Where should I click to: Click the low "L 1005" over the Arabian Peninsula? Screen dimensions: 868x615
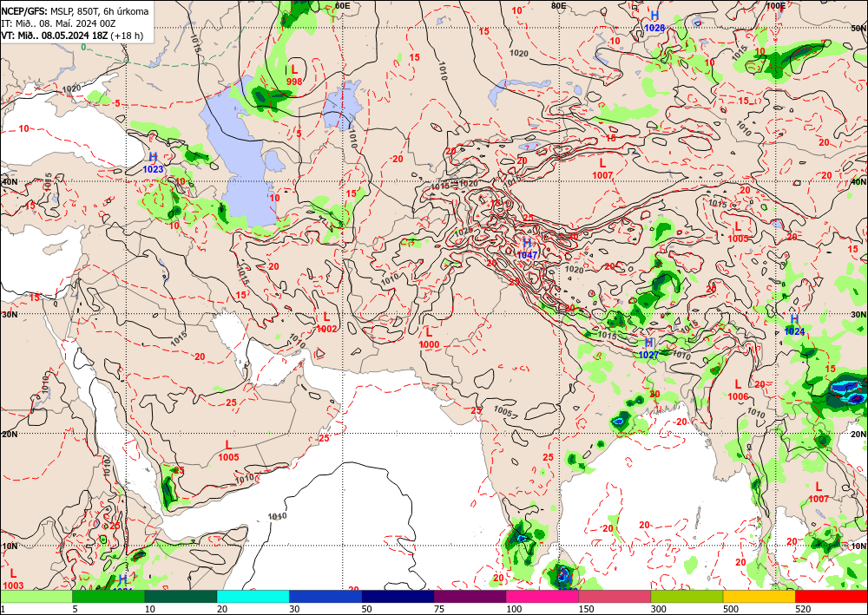[228, 451]
